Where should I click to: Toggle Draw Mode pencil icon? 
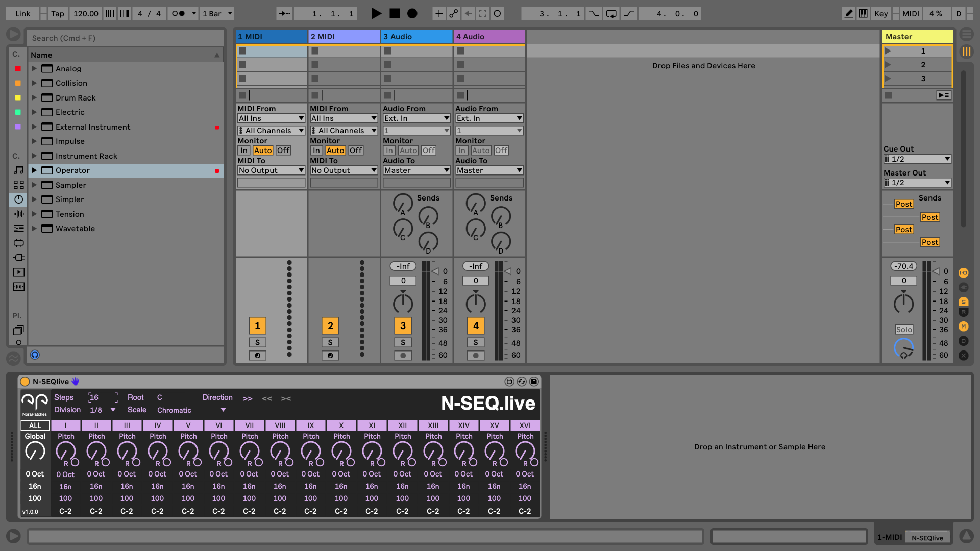point(848,14)
